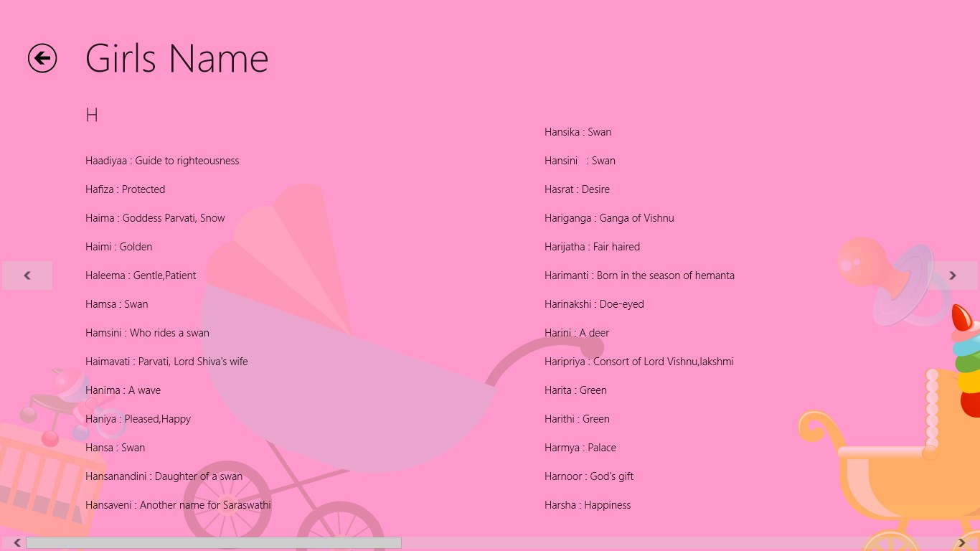980x551 pixels.
Task: Click the next page arrow beside Harimanti
Action: click(x=953, y=275)
